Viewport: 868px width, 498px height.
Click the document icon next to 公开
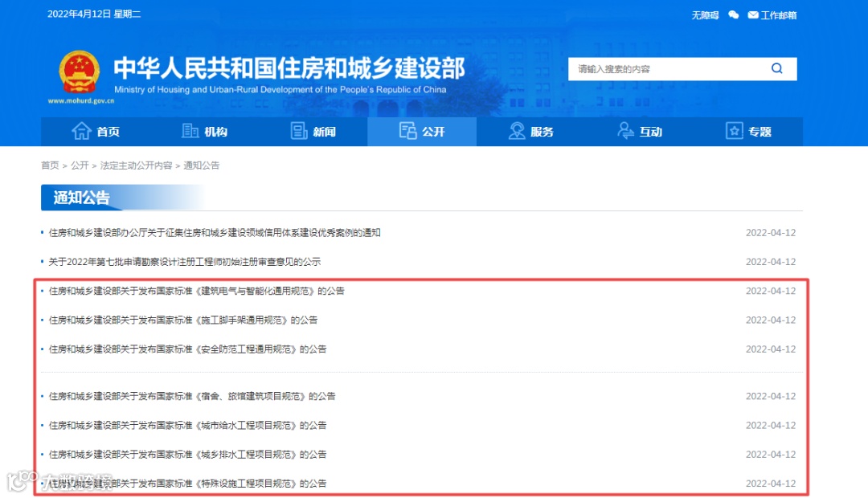tap(408, 131)
